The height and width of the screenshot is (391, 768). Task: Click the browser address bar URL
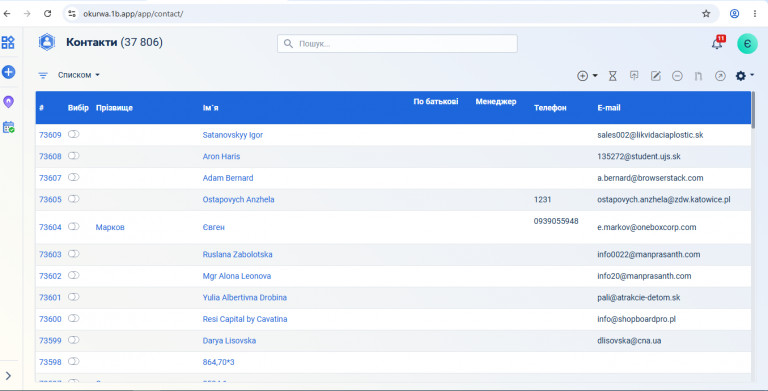133,14
